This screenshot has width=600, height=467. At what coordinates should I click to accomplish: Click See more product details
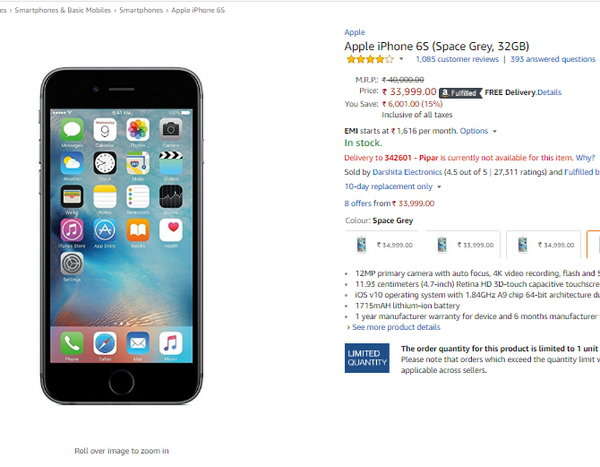396,327
